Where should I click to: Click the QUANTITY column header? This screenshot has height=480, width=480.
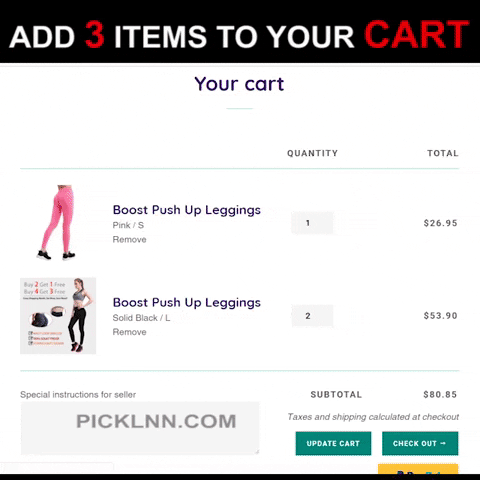pos(313,153)
